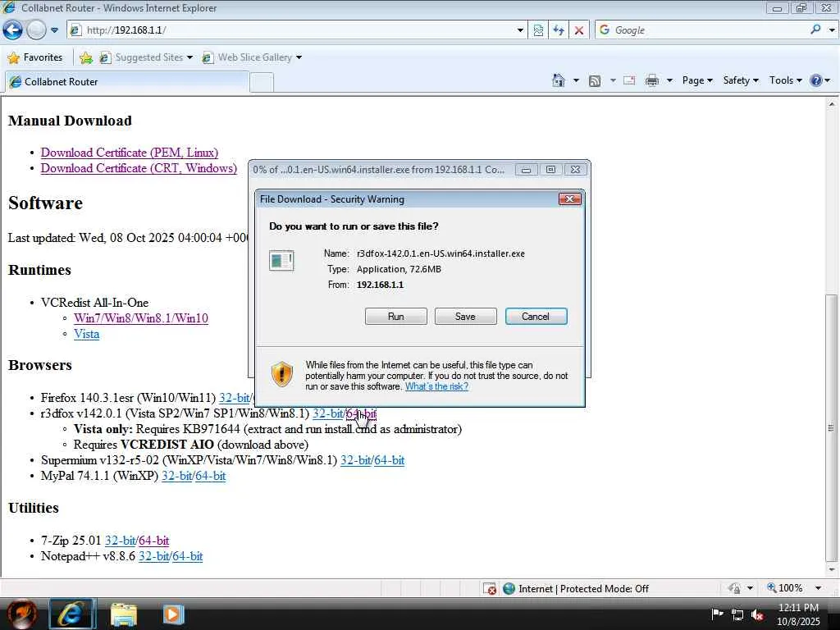
Task: Click Action Center flag tray icon
Action: click(717, 614)
